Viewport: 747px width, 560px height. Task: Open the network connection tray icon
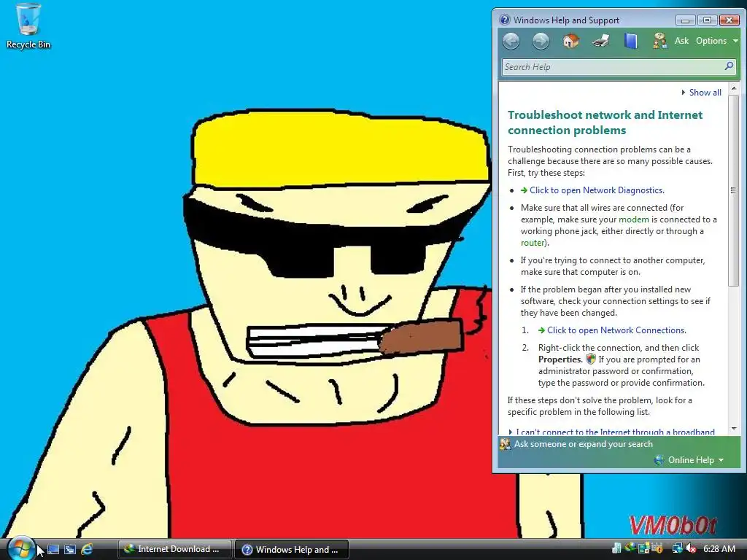coord(678,549)
